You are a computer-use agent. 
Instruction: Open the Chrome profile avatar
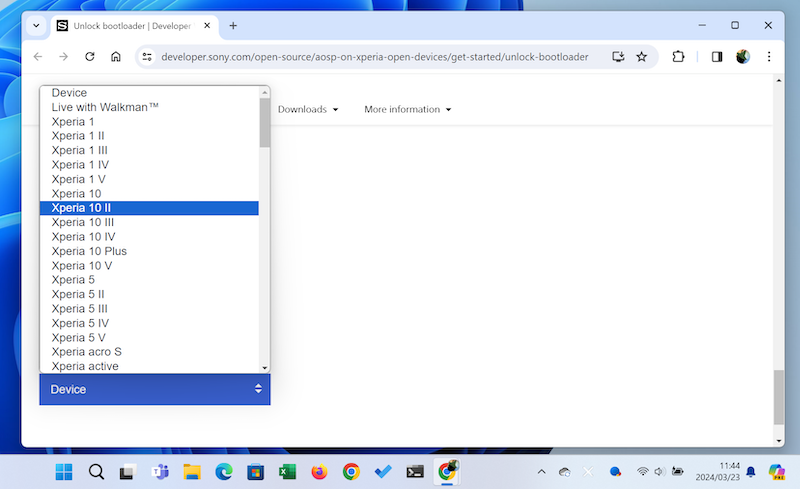(x=743, y=57)
